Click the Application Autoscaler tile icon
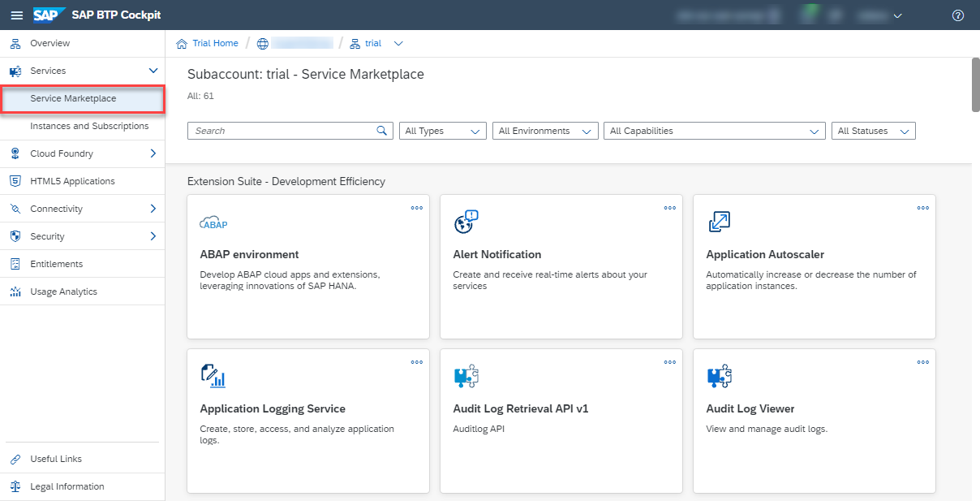This screenshot has height=501, width=980. click(719, 222)
